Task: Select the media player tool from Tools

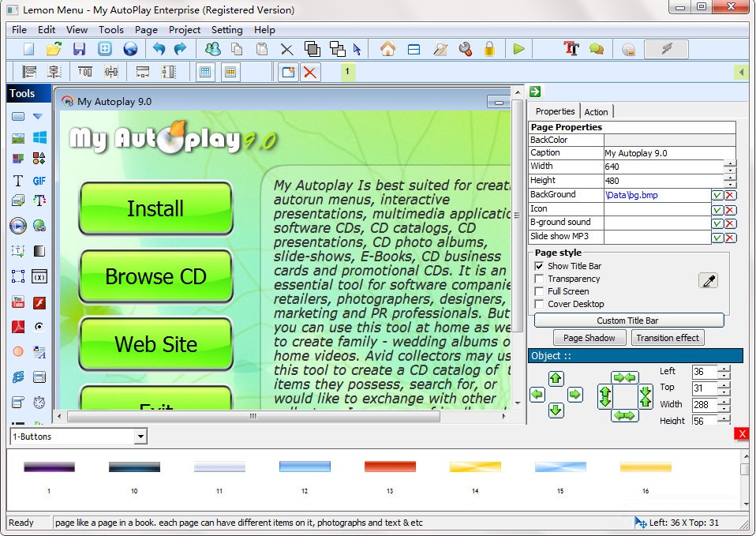Action: click(x=17, y=226)
